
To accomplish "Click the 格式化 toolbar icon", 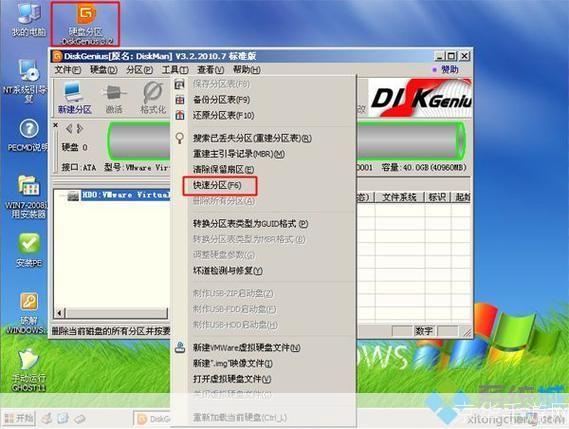I will 153,98.
